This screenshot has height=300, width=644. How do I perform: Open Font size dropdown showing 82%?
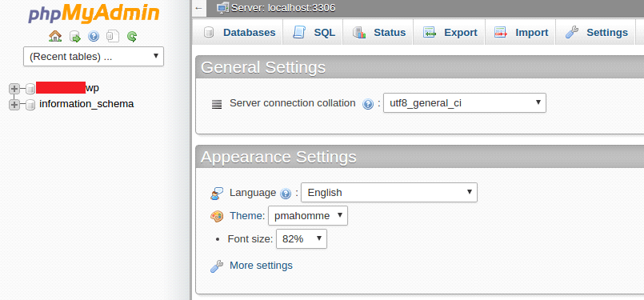(302, 239)
